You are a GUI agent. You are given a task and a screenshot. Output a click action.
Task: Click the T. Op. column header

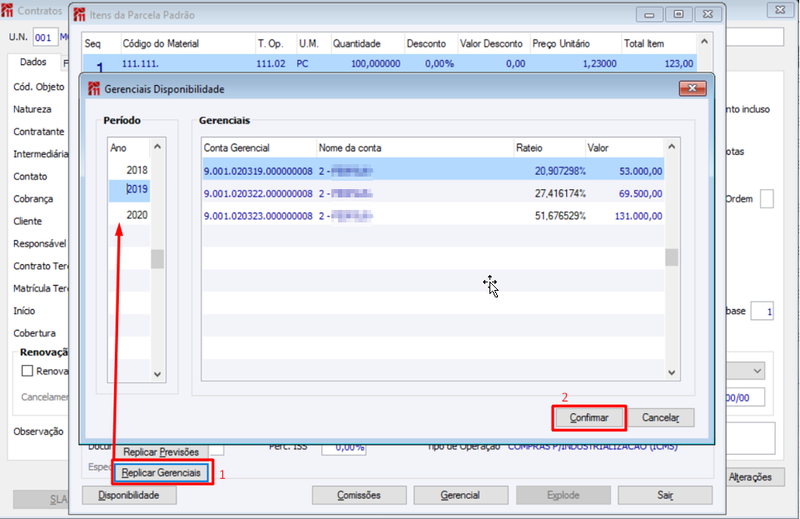point(276,43)
